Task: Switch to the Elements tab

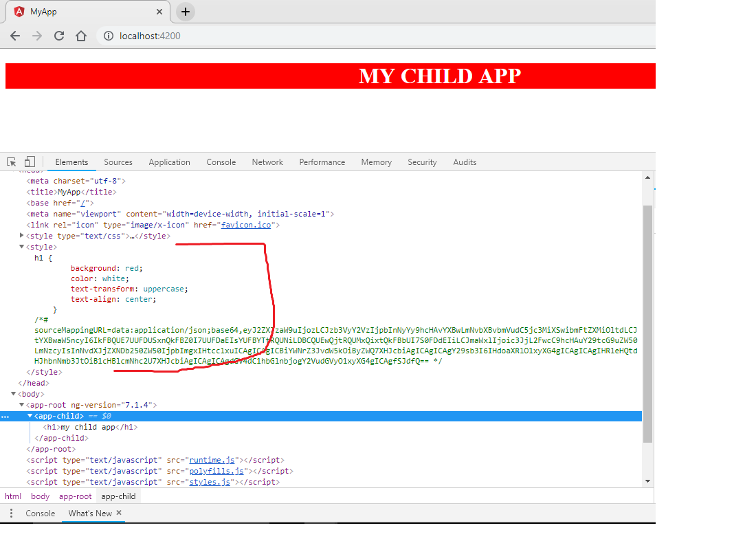Action: click(71, 162)
